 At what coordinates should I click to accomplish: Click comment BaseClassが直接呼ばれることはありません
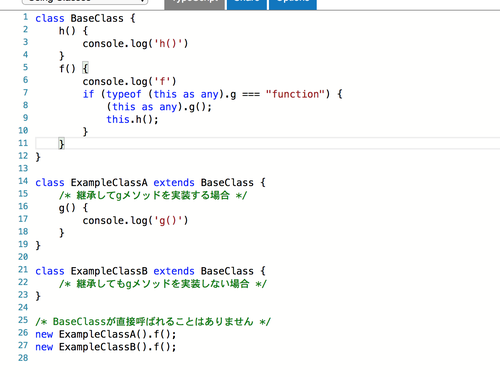pos(153,322)
